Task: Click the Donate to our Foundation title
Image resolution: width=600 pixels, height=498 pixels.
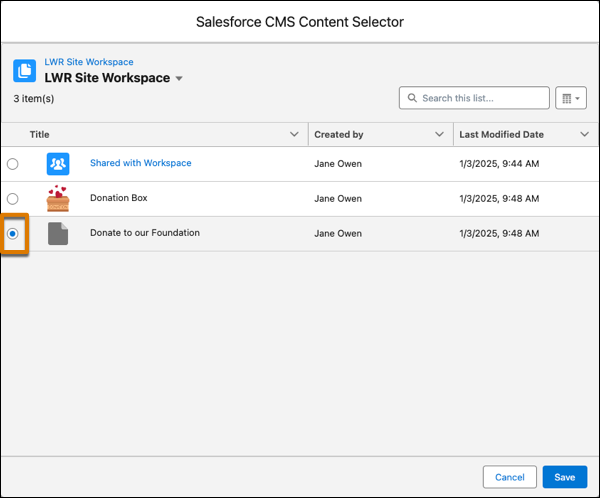Action: point(145,233)
